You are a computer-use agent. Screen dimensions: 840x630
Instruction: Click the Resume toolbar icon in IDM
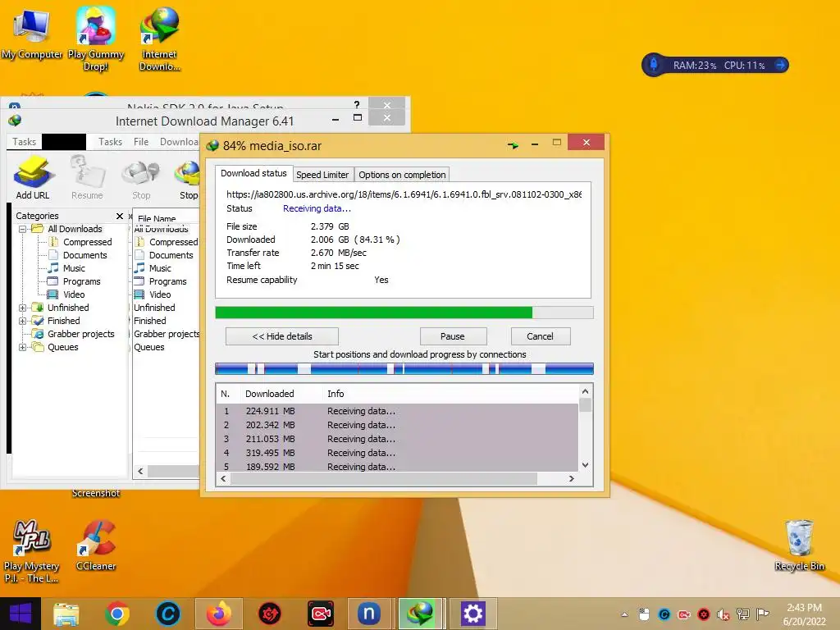(87, 178)
